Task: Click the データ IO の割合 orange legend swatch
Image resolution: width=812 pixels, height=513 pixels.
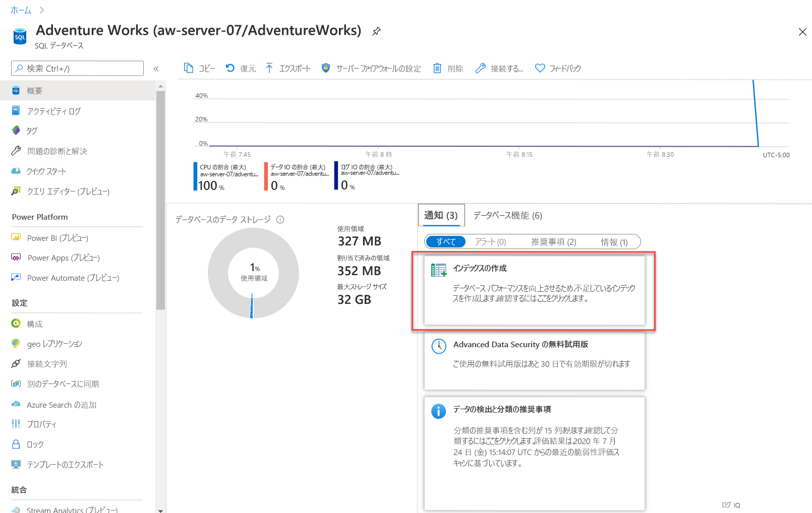Action: [x=266, y=176]
